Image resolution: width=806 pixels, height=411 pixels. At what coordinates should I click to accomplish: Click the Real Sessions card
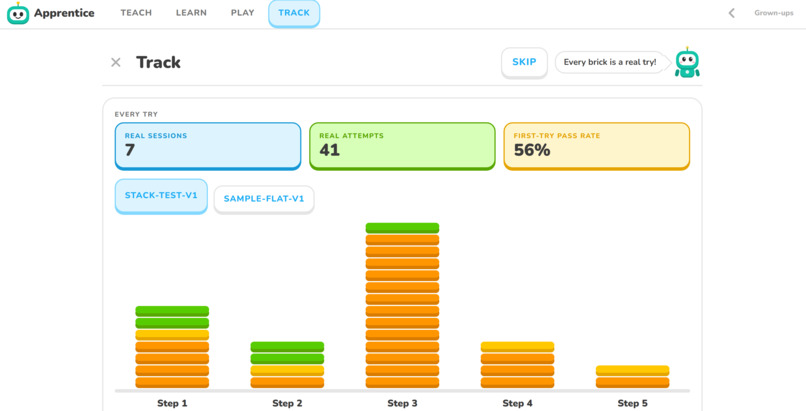coord(208,146)
